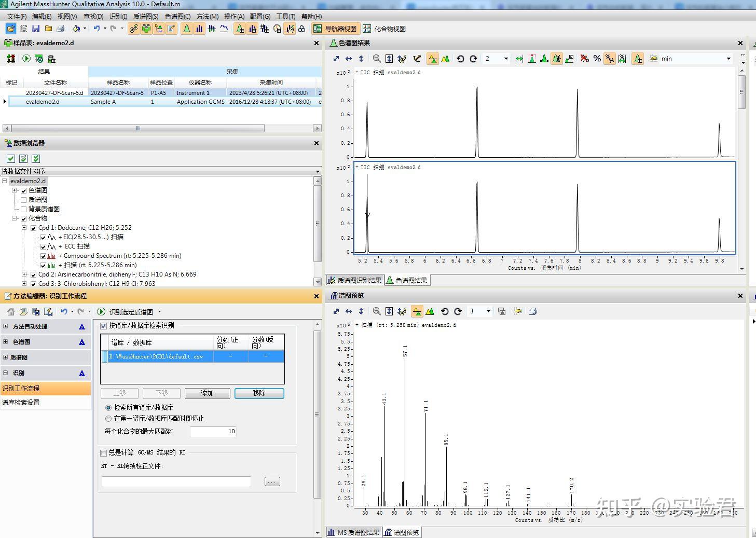The height and width of the screenshot is (538, 756).
Task: Select 在第一谱库/数据库匹配时即停止 radio option
Action: pyautogui.click(x=108, y=419)
